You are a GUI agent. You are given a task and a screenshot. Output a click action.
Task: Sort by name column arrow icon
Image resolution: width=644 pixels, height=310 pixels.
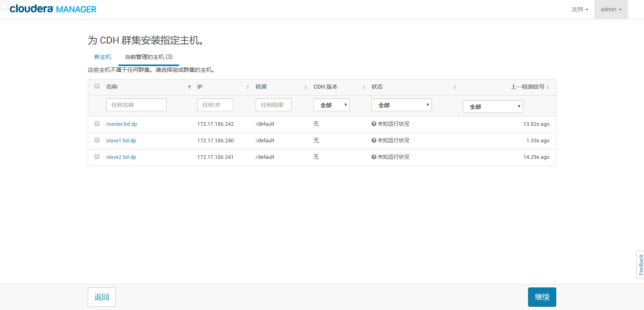(x=189, y=87)
